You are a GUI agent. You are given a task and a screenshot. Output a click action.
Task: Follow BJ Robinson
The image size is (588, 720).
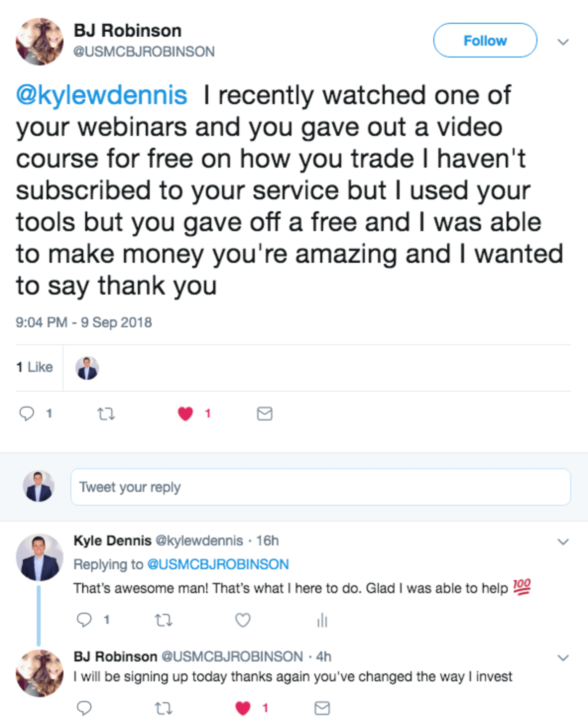point(484,40)
